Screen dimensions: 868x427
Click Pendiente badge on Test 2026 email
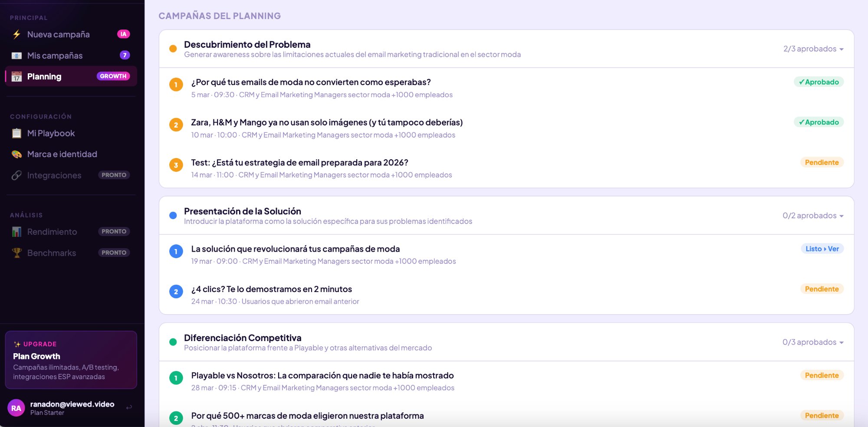(x=822, y=162)
